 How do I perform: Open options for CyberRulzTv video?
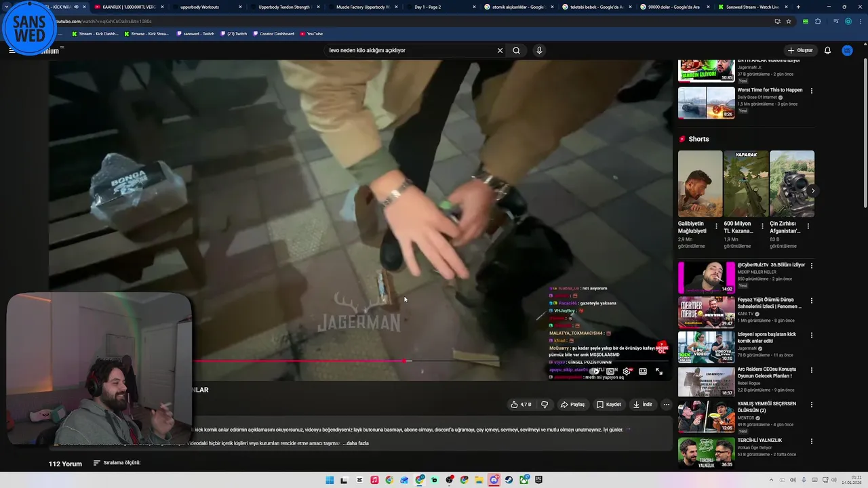pyautogui.click(x=812, y=266)
